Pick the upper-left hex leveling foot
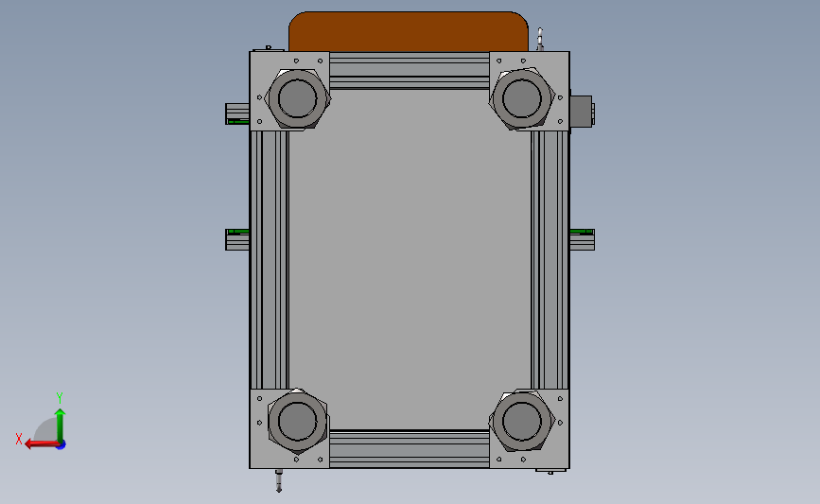The image size is (820, 504). (298, 98)
